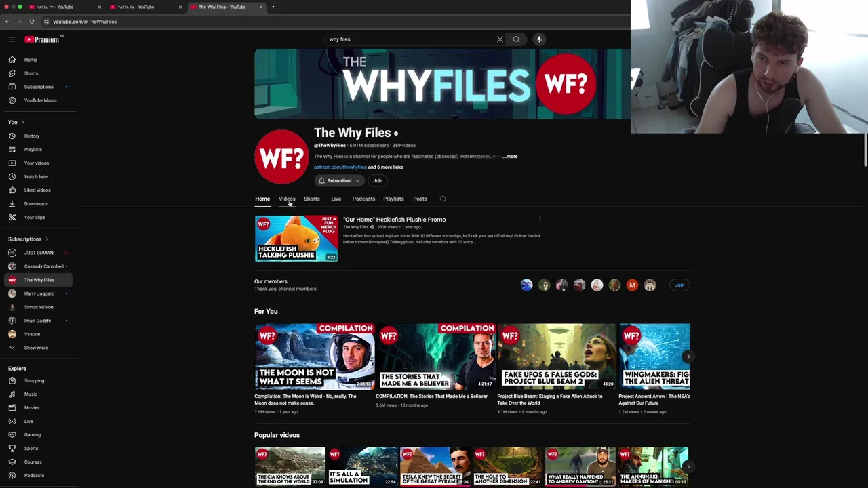The height and width of the screenshot is (488, 868).
Task: Click the Why Files channel avatar
Action: coord(281,157)
